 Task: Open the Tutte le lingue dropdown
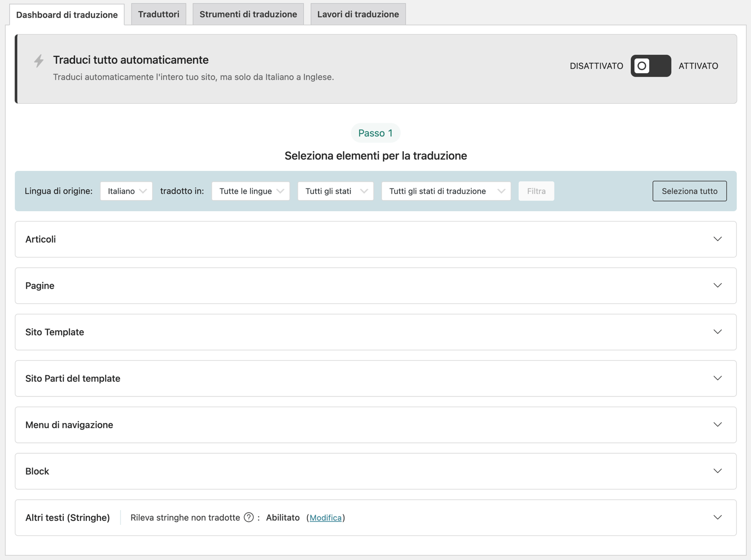point(250,191)
